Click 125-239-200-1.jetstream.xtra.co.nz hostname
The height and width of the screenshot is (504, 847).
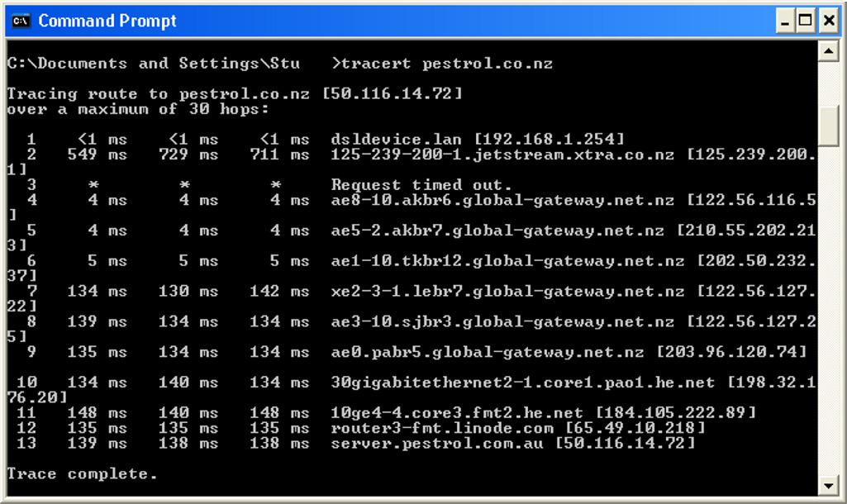click(x=502, y=155)
